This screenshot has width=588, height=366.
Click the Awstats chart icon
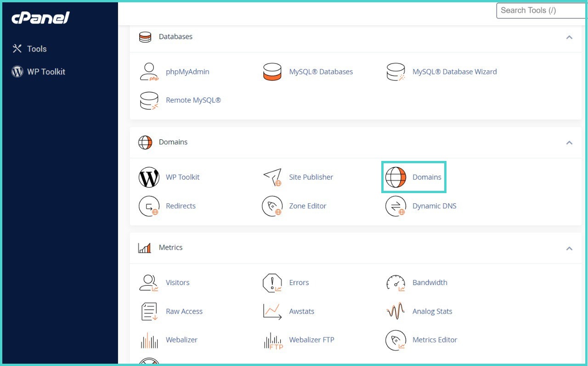[x=272, y=311]
